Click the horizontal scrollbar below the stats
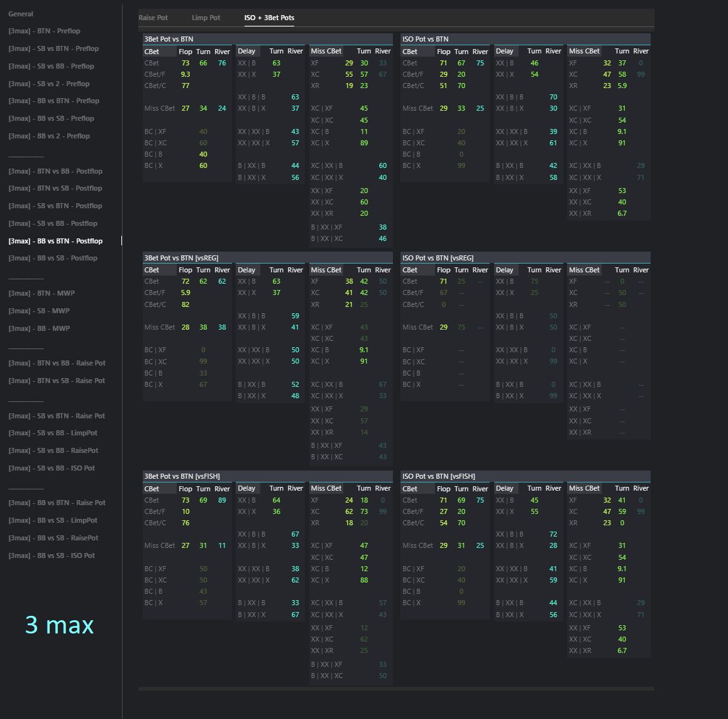 pyautogui.click(x=396, y=689)
